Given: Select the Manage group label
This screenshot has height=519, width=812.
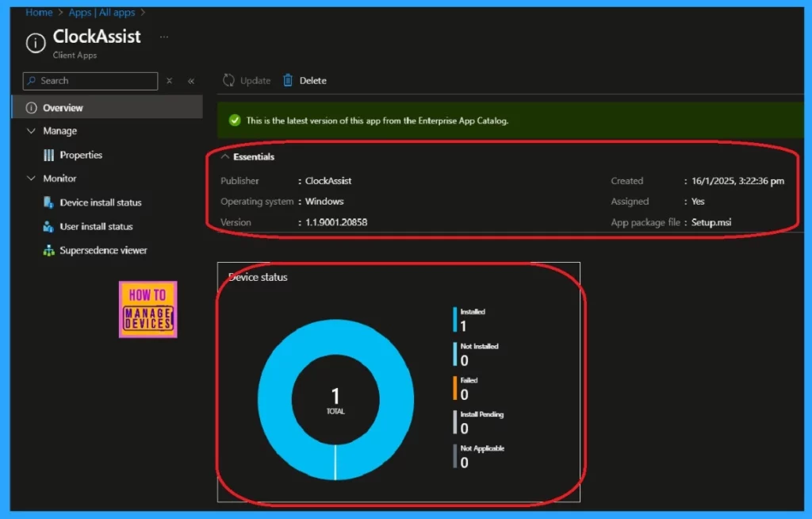Looking at the screenshot, I should [x=60, y=131].
